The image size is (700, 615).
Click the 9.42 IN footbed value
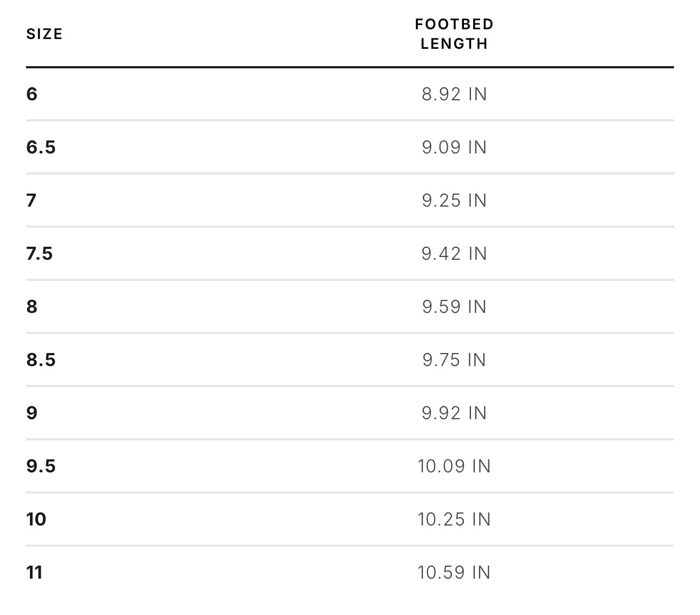454,254
